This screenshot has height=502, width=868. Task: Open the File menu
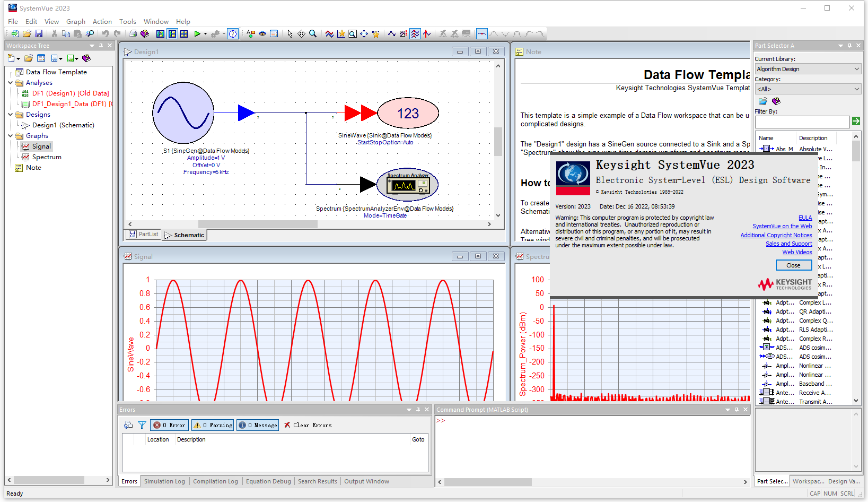(x=13, y=22)
